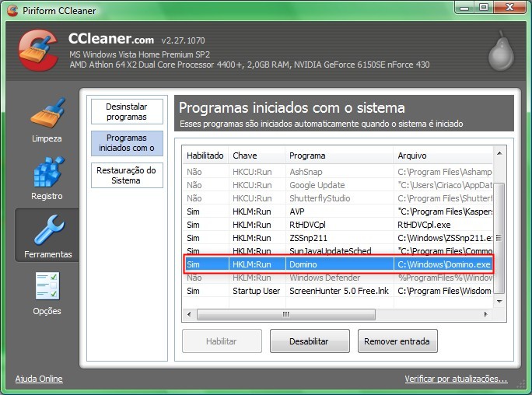The height and width of the screenshot is (395, 532).
Task: Select the Domino startup entry
Action: tap(338, 264)
